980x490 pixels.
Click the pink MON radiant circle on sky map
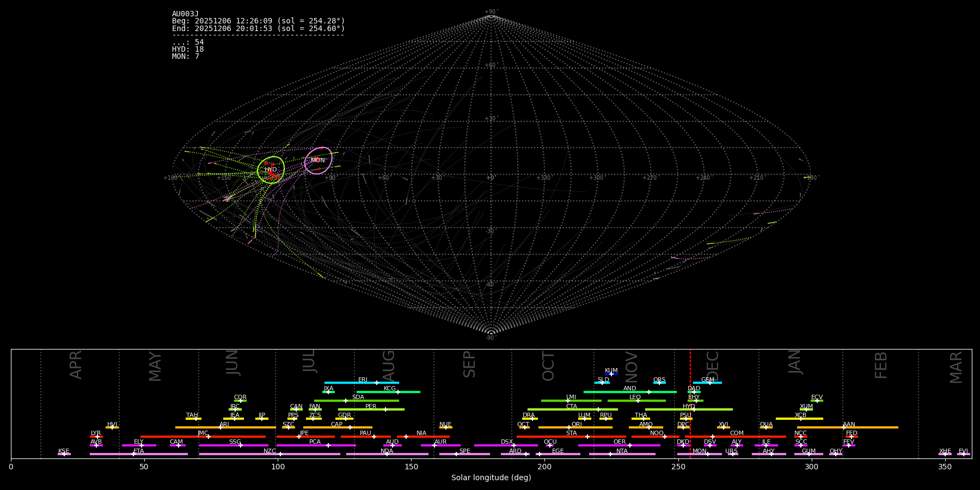pos(318,160)
